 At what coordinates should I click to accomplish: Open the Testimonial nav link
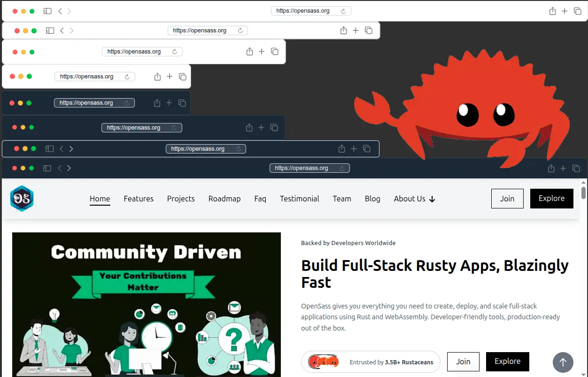(x=299, y=199)
